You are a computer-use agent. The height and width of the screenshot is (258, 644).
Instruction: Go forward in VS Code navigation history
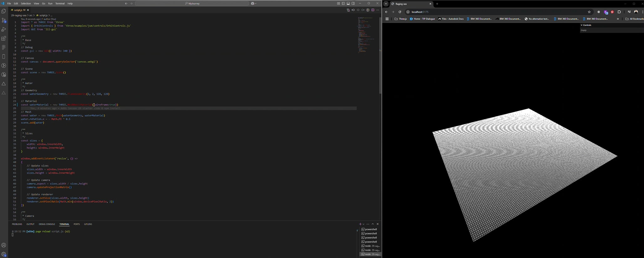click(131, 3)
